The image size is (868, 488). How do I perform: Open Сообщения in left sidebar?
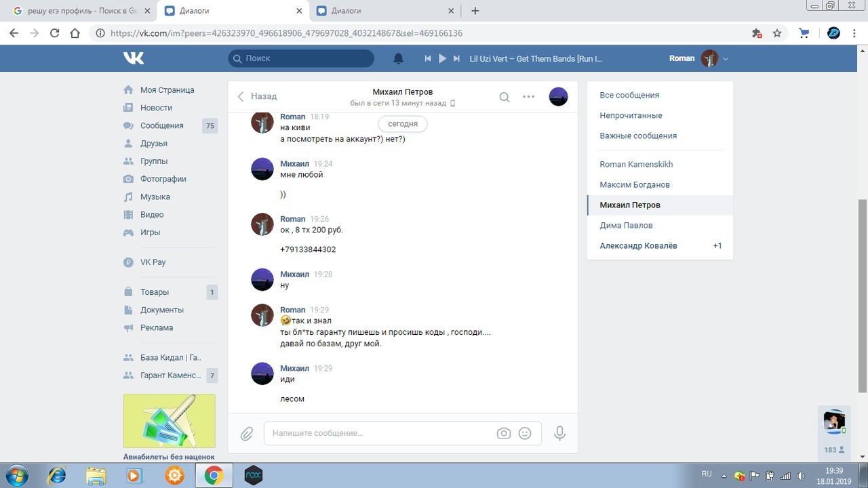pyautogui.click(x=161, y=125)
